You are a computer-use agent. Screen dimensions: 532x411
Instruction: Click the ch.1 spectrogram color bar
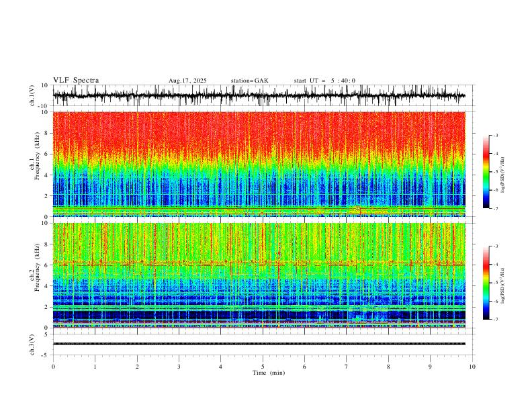486,172
